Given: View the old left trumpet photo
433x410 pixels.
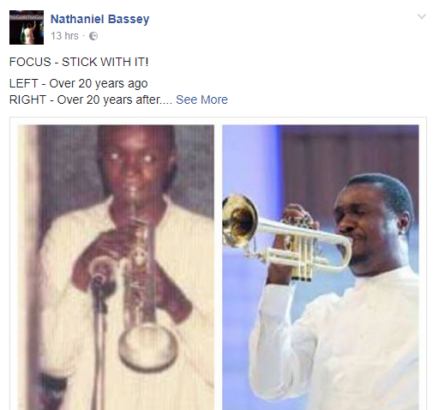Looking at the screenshot, I should click(116, 267).
